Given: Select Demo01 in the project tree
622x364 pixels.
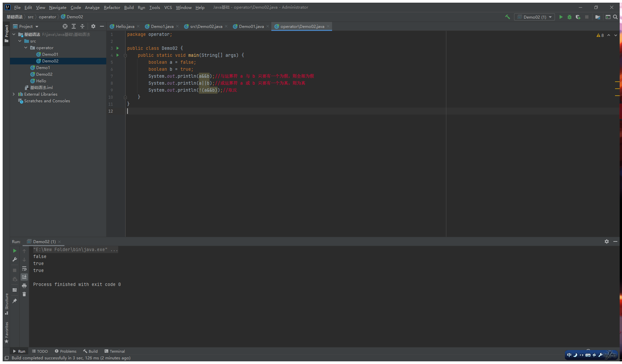Looking at the screenshot, I should click(50, 54).
